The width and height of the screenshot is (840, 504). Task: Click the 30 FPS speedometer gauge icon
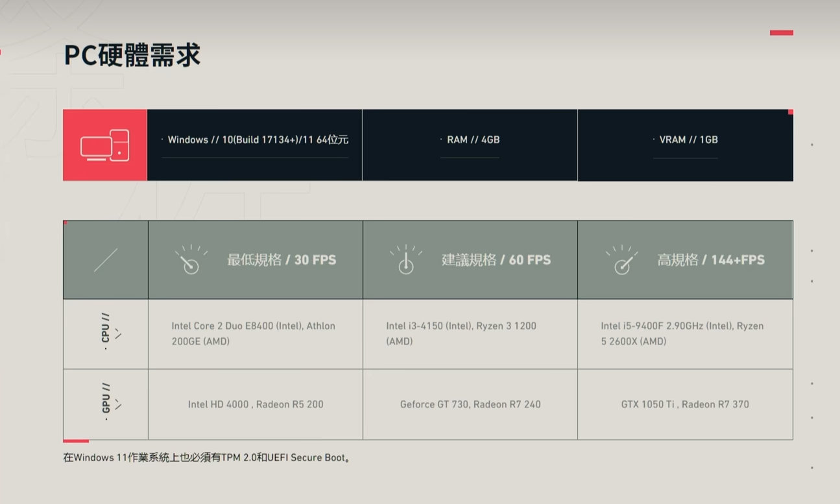[190, 259]
